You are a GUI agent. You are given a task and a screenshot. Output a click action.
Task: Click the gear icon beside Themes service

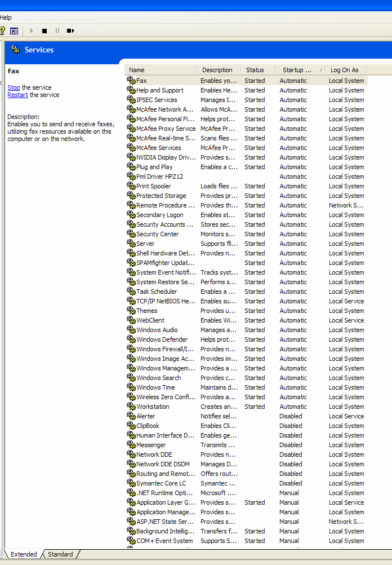(131, 310)
